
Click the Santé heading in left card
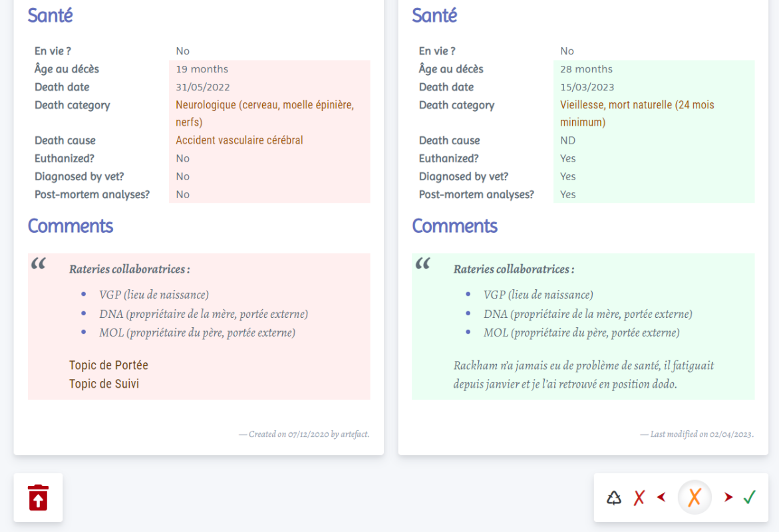[x=50, y=15]
